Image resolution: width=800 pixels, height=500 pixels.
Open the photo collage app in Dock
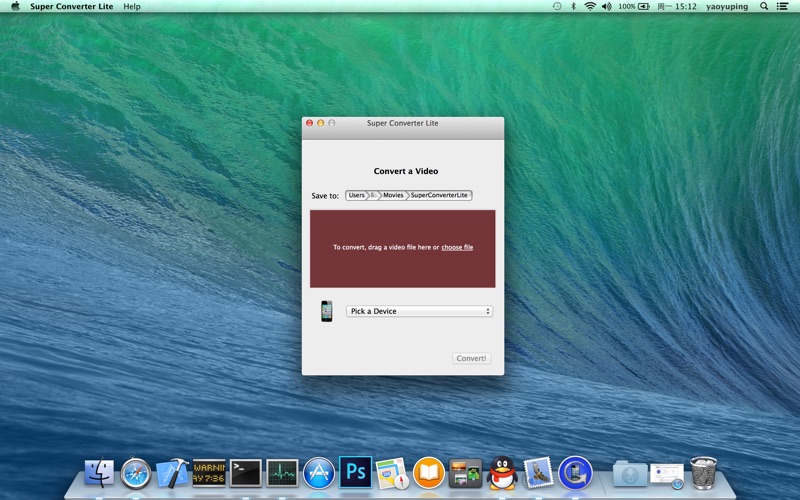coord(465,473)
